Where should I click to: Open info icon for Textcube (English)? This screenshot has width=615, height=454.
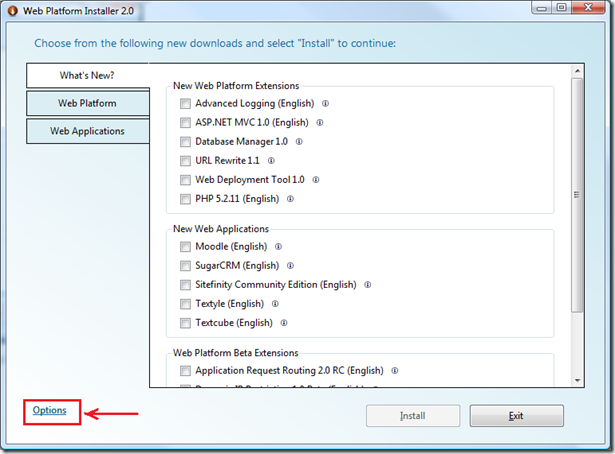284,323
